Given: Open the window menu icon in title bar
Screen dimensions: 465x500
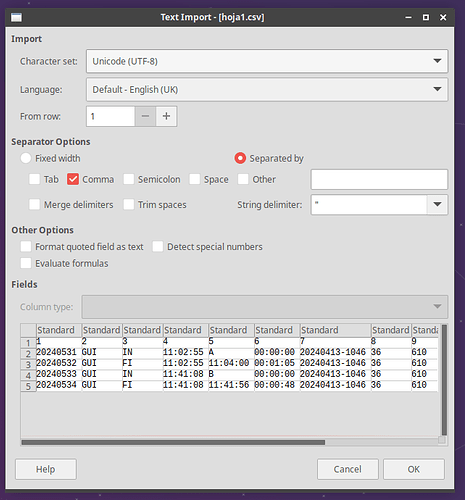Looking at the screenshot, I should [16, 17].
